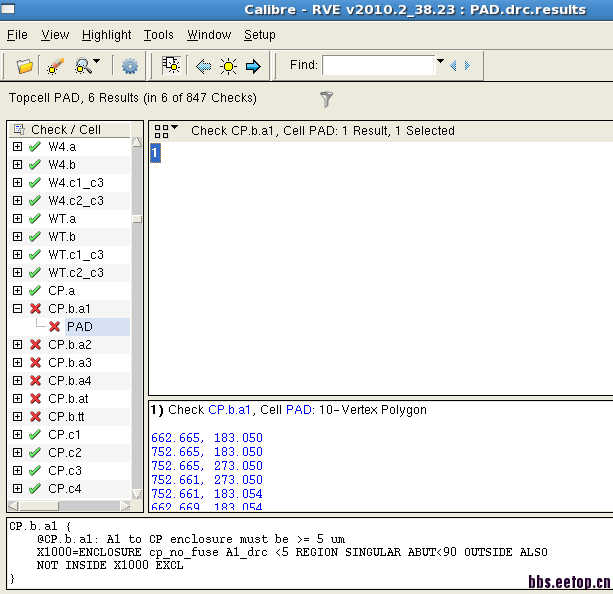The width and height of the screenshot is (613, 594).
Task: Open the magnifier tool dropdown arrow
Action: (x=97, y=61)
